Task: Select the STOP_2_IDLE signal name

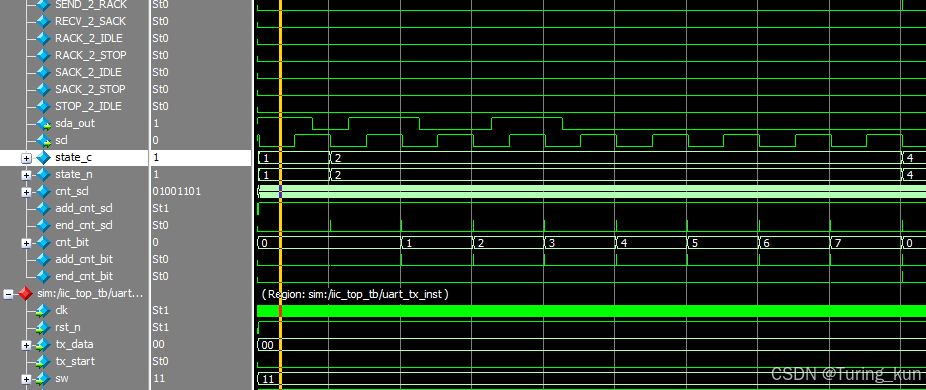Action: (x=89, y=106)
